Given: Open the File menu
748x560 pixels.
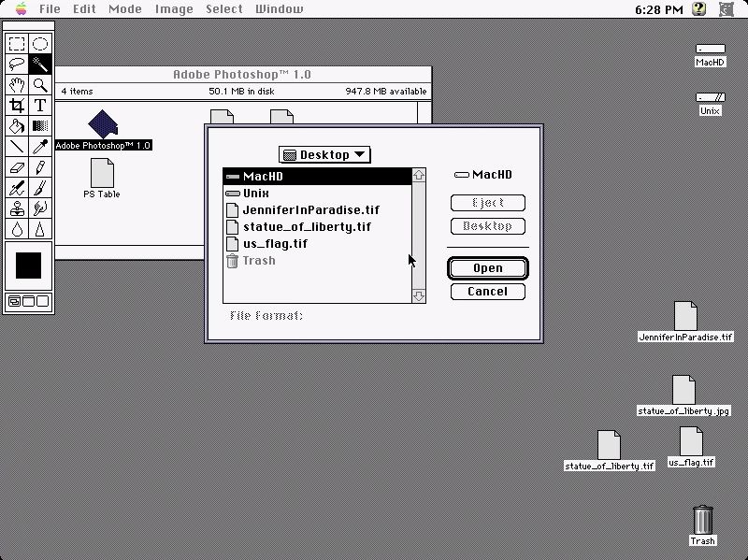Looking at the screenshot, I should click(x=50, y=8).
